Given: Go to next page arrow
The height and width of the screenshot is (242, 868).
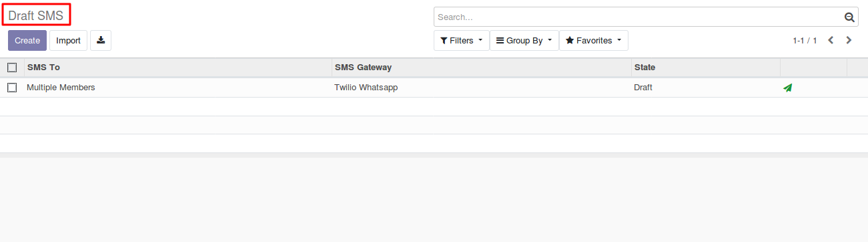Looking at the screenshot, I should pyautogui.click(x=849, y=40).
